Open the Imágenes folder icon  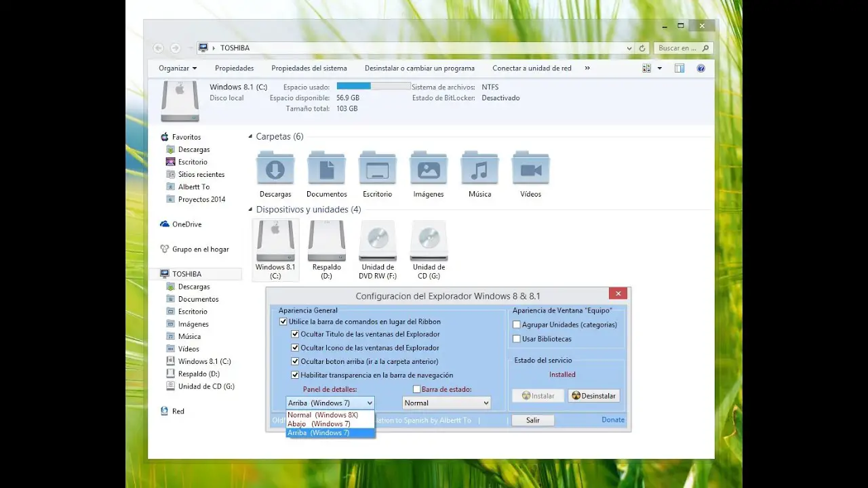point(429,168)
